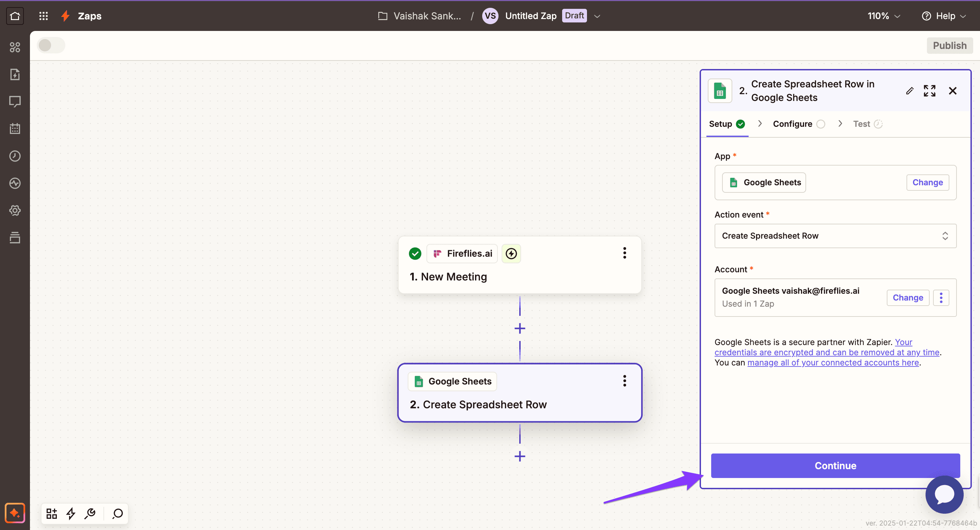Select the Create Spreadsheet Row step card

pos(520,393)
